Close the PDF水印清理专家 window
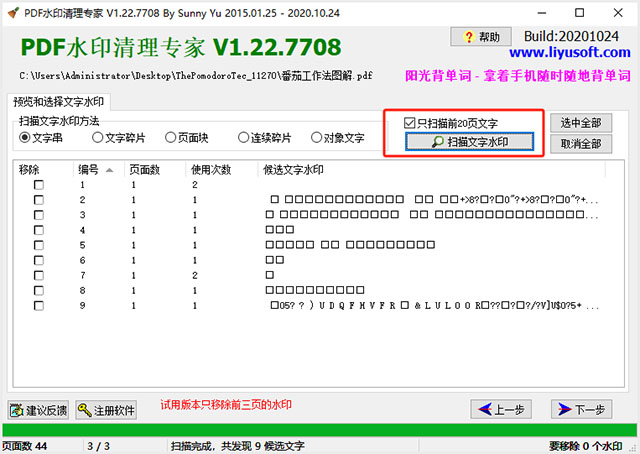The width and height of the screenshot is (640, 454). (x=618, y=13)
